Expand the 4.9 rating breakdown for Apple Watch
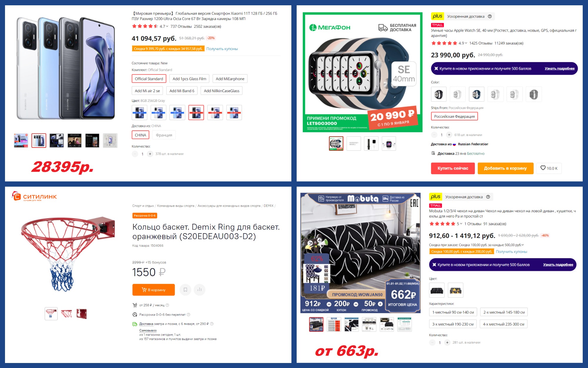This screenshot has height=368, width=588. click(x=466, y=43)
